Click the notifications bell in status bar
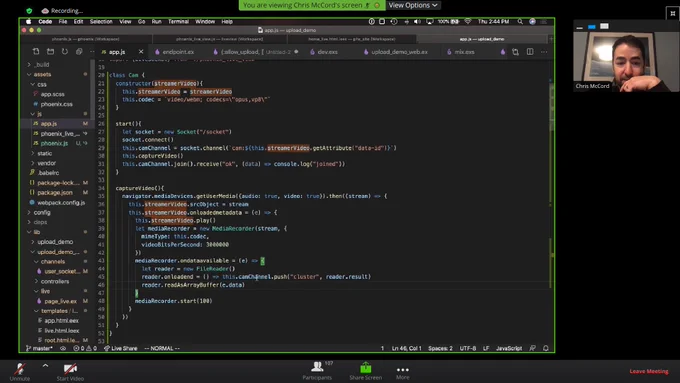The width and height of the screenshot is (680, 383). click(546, 348)
